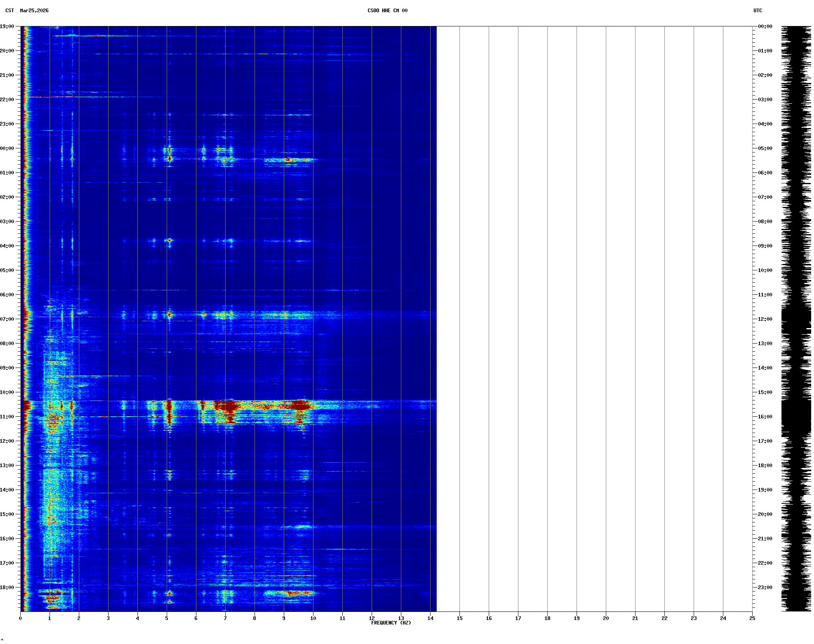Viewport: 814px width, 644px height.
Task: Select the 00:00 UTC time marker
Action: 765,26
